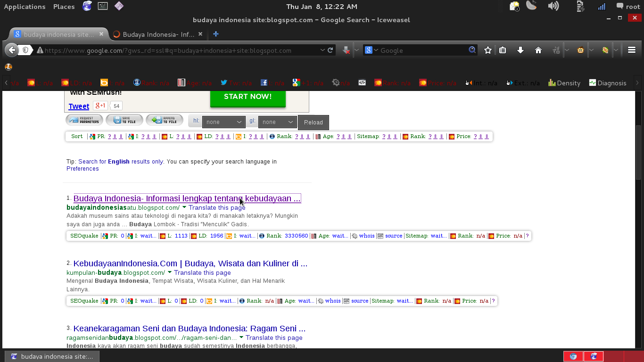This screenshot has height=362, width=644.
Task: Expand the address bar history dropdown arrow
Action: pyautogui.click(x=322, y=50)
